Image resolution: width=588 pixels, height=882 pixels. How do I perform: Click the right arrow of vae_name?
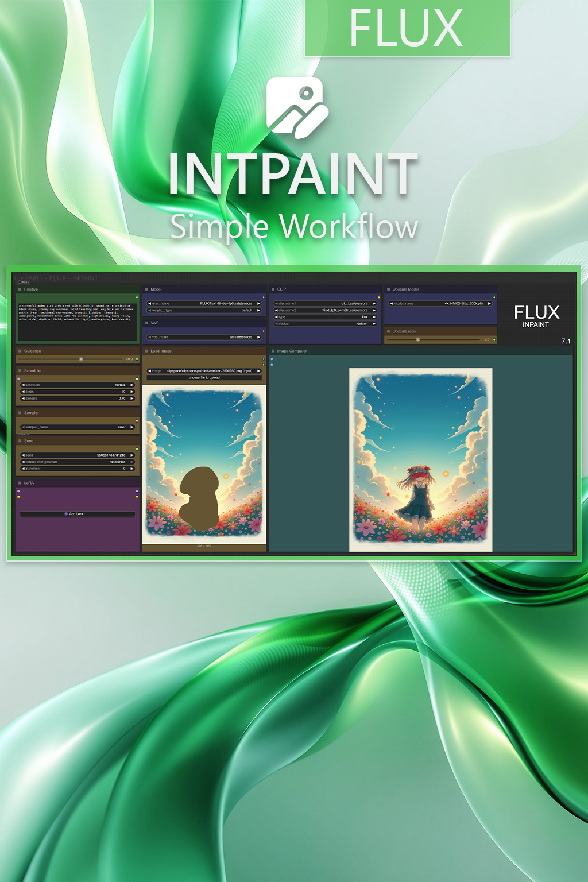(x=258, y=337)
